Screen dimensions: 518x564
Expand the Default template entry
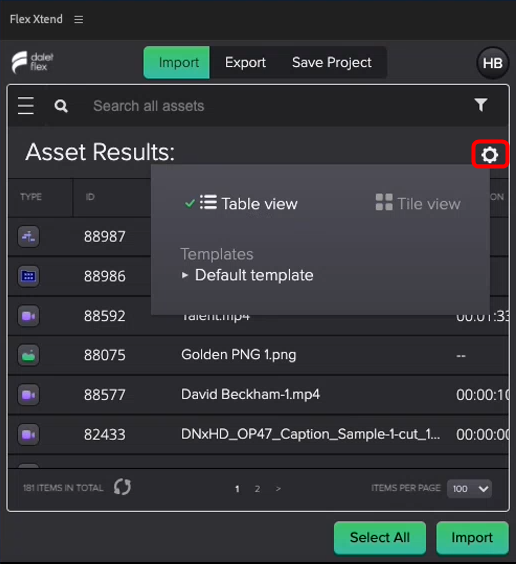coord(247,275)
